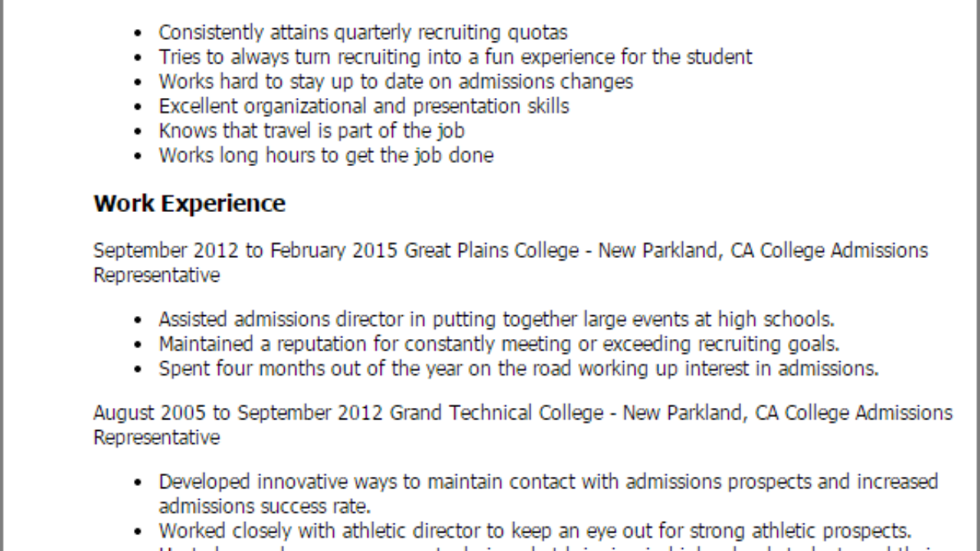
Task: Click the bullet 'Excellent organizational and presentation skills'
Action: [x=364, y=106]
